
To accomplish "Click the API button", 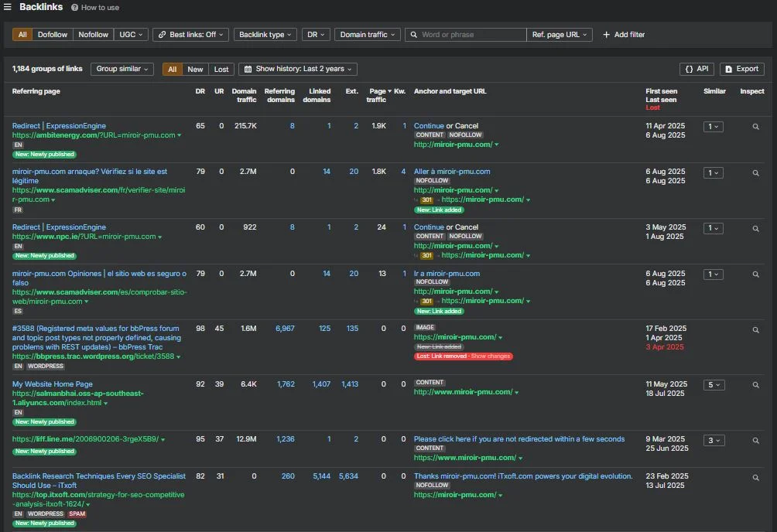I will pos(697,69).
